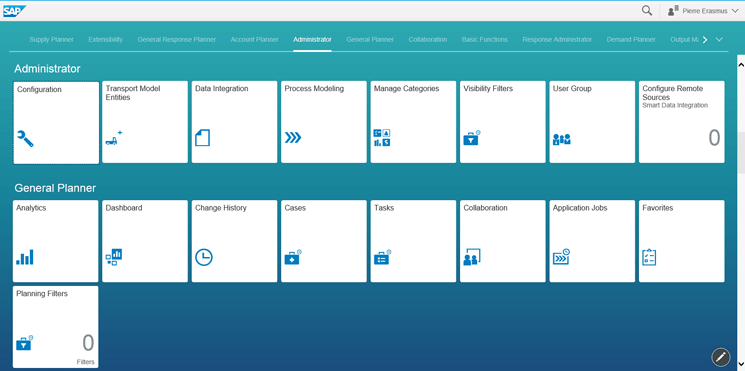Click the vertical scrollbar up arrow
This screenshot has width=745, height=371.
[741, 64]
